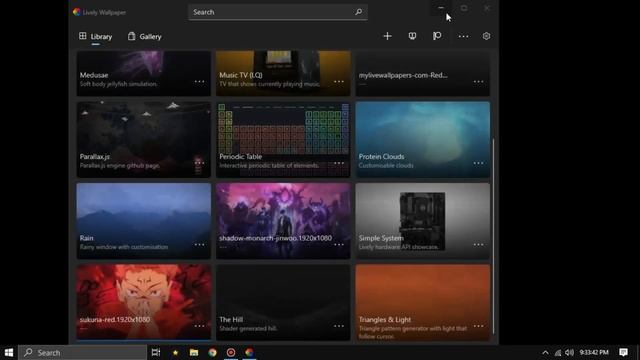Open options menu for Medusae wallpaper
The image size is (640, 360).
tap(199, 82)
